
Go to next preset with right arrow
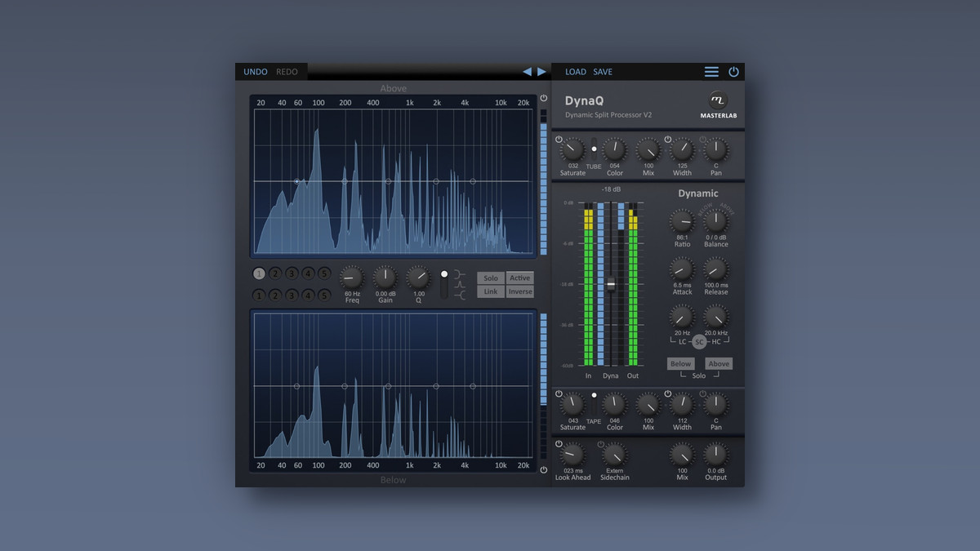(x=541, y=72)
